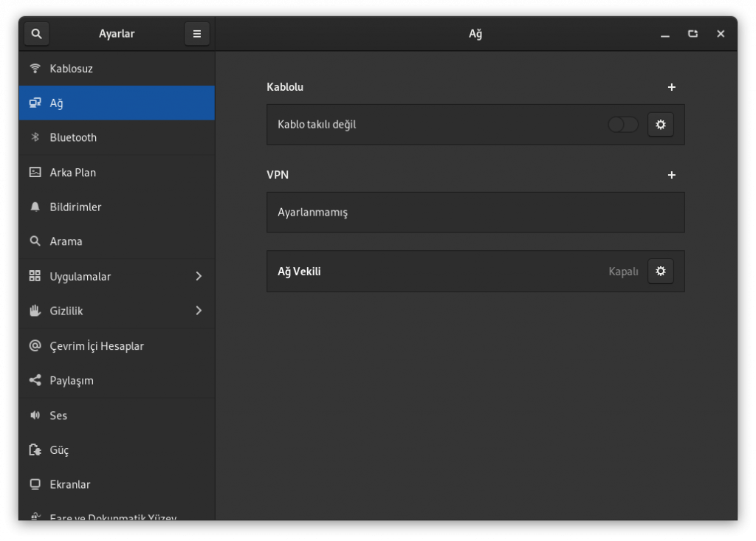Open the Arka Plan settings panel
This screenshot has height=541, width=756.
(x=73, y=173)
